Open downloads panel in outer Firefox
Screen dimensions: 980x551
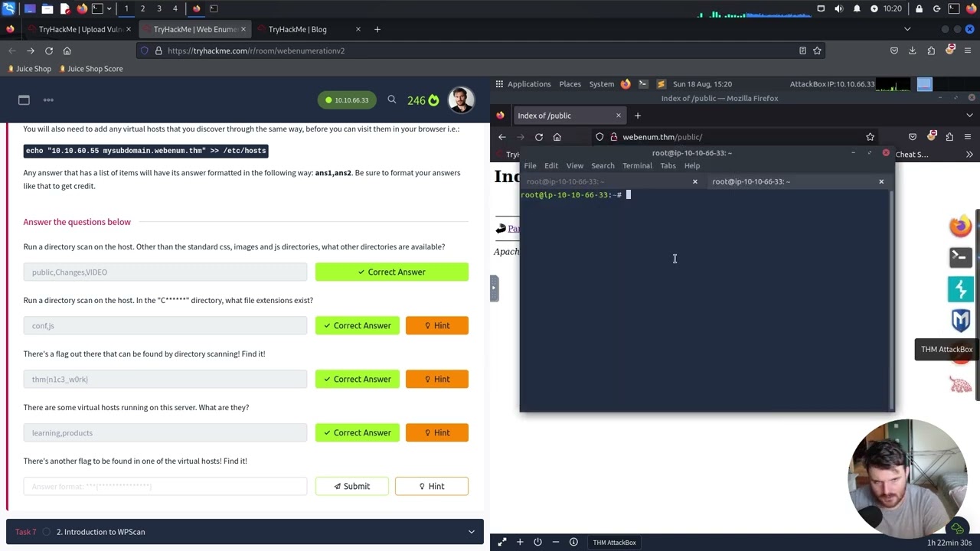coord(912,51)
